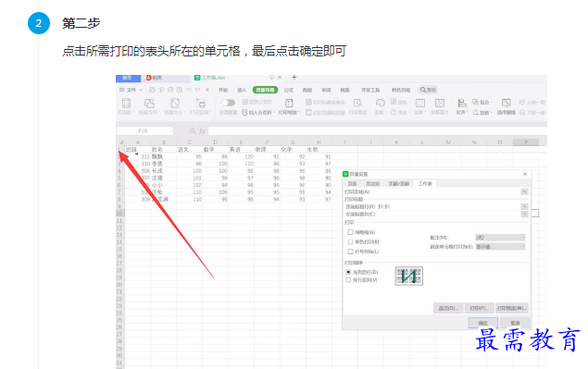This screenshot has width=588, height=369.
Task: Open the 效果 effects tool
Action: 420,106
